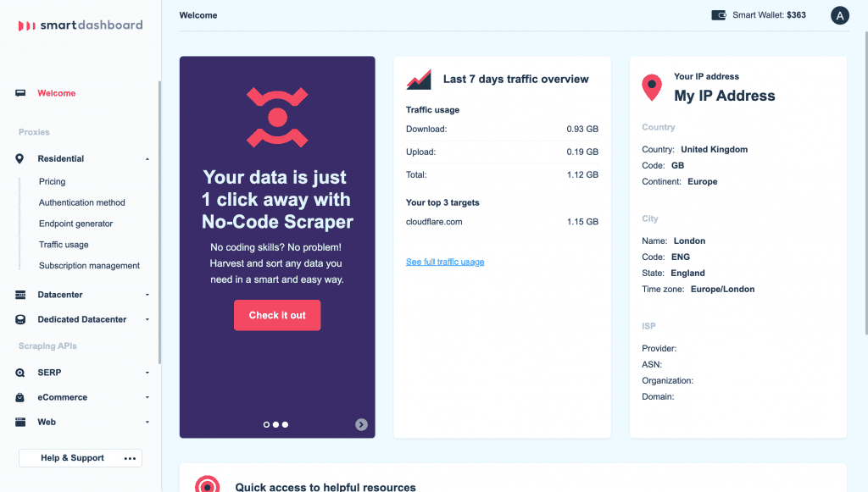Select the second carousel dot indicator
This screenshot has height=492, width=868.
pyautogui.click(x=275, y=424)
